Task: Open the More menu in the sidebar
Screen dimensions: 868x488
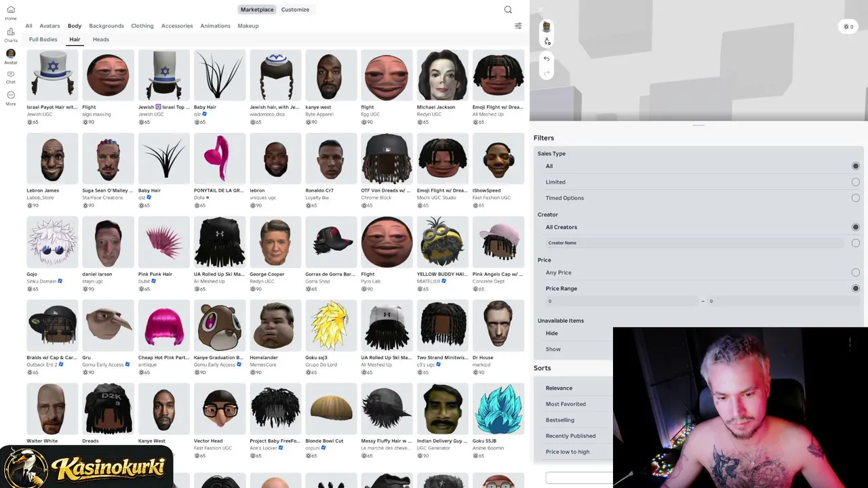Action: tap(11, 98)
